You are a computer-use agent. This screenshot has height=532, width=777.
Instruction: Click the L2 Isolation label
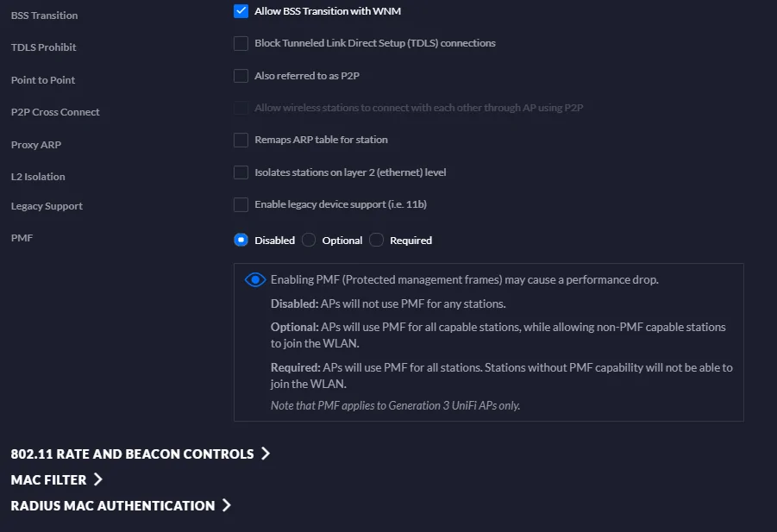pyautogui.click(x=38, y=177)
